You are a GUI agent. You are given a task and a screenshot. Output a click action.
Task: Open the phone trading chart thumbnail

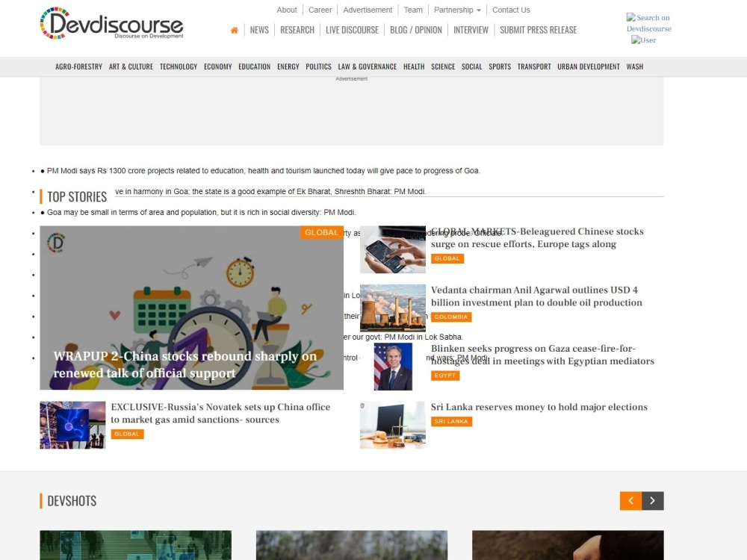(393, 249)
